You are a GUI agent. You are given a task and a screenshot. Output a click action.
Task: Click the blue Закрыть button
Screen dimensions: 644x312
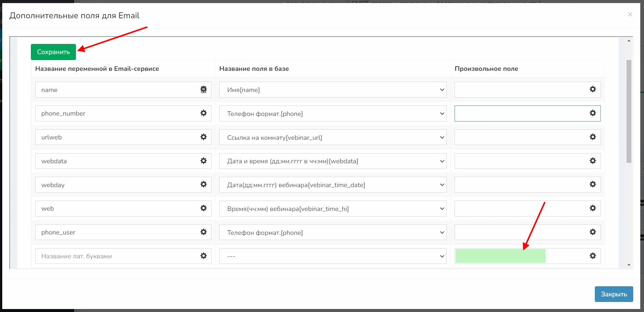click(613, 294)
